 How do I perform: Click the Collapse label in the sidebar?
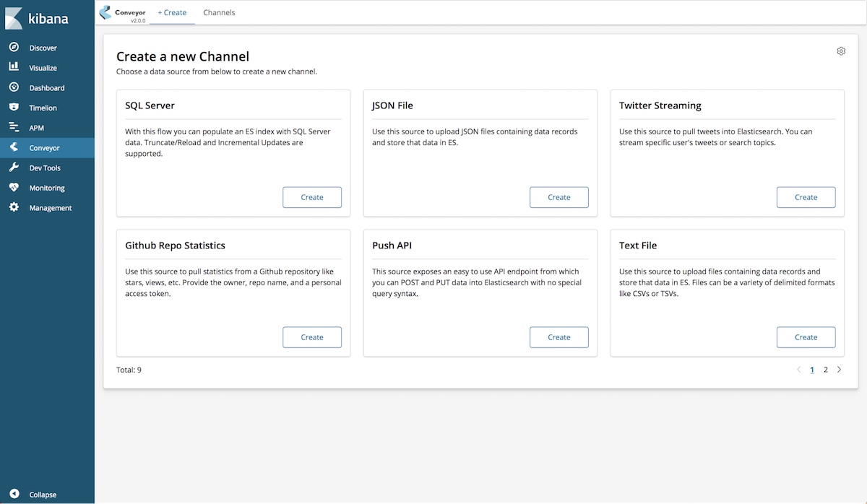(43, 495)
